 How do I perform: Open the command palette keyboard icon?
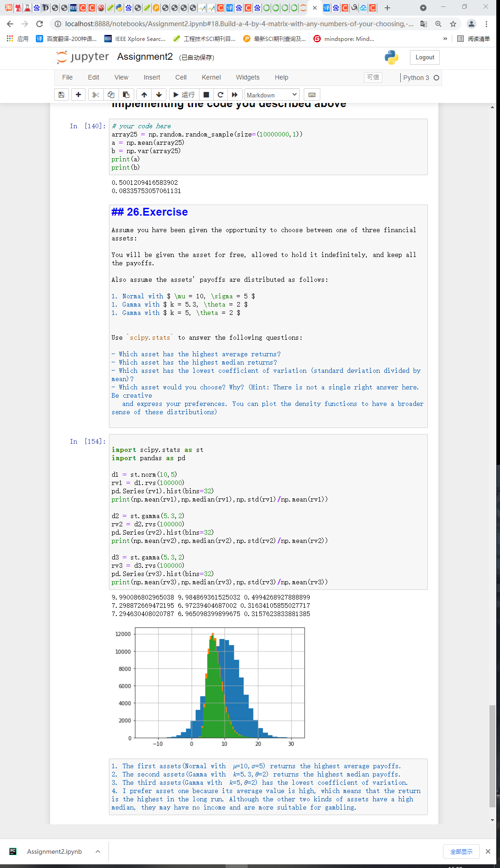click(312, 95)
